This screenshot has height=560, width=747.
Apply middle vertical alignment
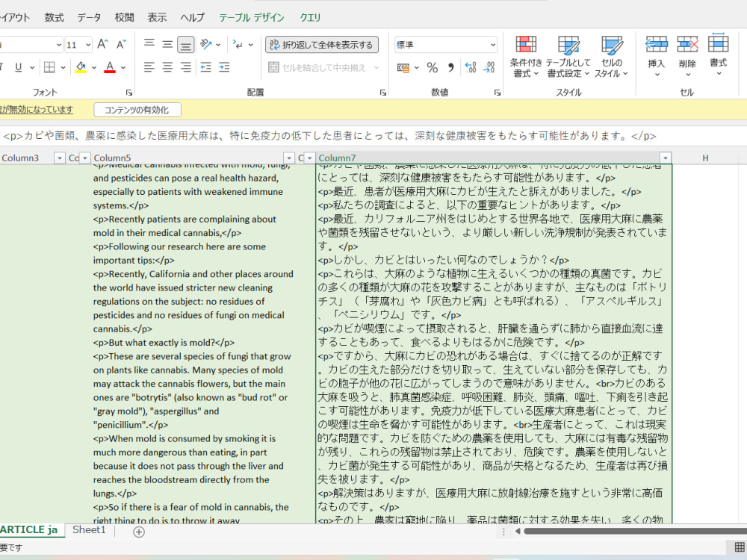[x=167, y=44]
